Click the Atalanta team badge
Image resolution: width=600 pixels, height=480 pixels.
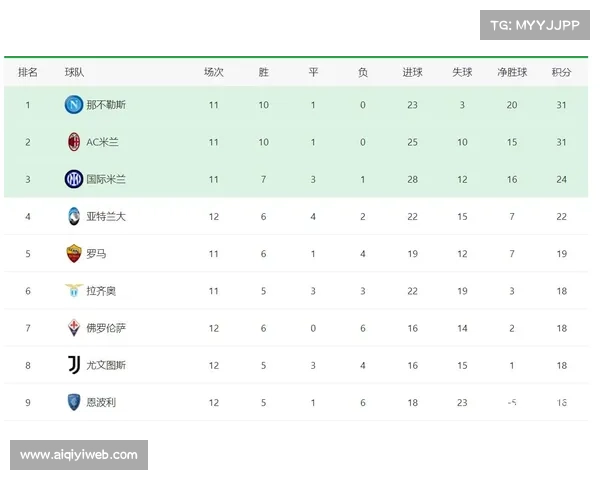(x=73, y=216)
